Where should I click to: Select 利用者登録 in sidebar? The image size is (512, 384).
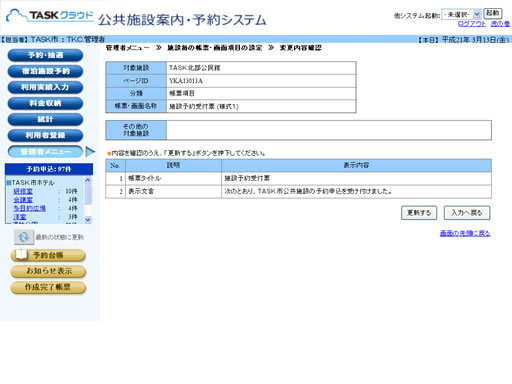pyautogui.click(x=45, y=135)
